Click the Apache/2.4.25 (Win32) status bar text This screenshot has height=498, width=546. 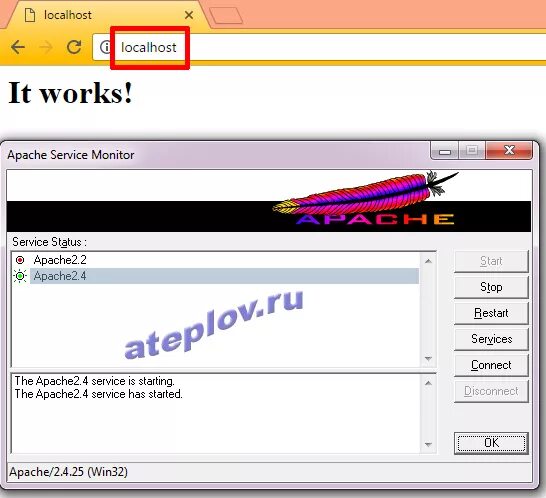(68, 472)
